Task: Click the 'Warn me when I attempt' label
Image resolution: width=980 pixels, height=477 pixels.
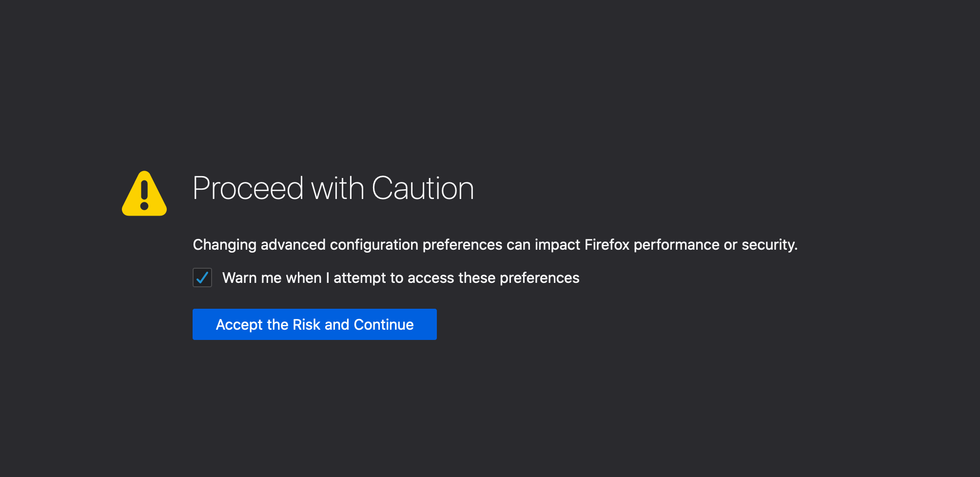Action: pos(401,278)
